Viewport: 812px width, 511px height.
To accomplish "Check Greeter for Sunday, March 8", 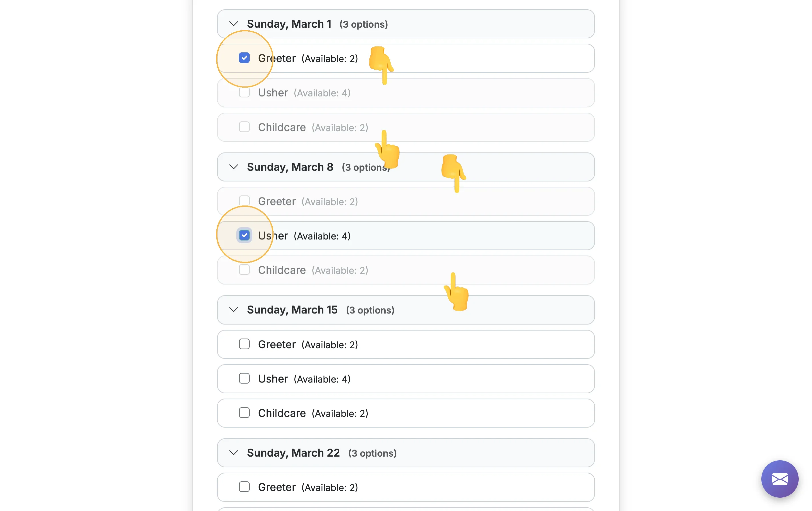I will click(244, 201).
